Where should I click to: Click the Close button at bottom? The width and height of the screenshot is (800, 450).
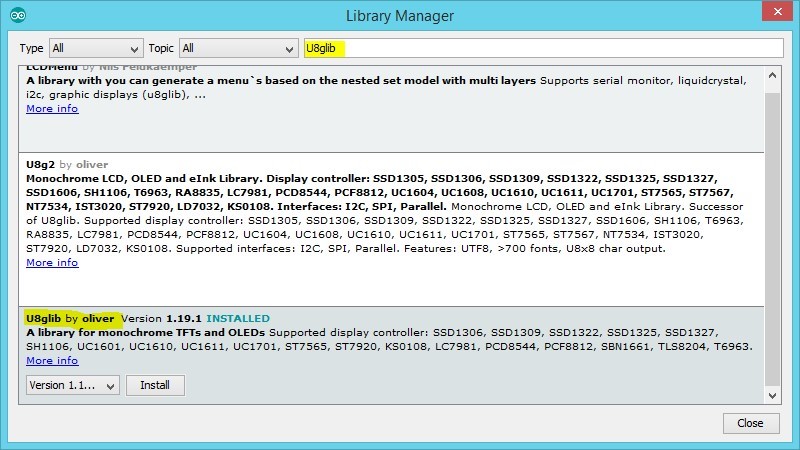click(751, 423)
